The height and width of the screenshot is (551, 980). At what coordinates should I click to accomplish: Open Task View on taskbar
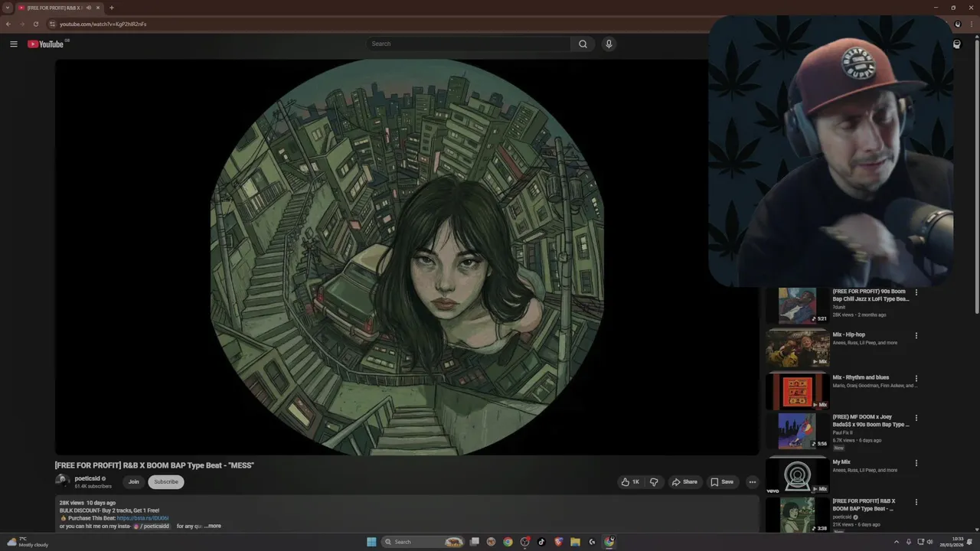pyautogui.click(x=475, y=542)
